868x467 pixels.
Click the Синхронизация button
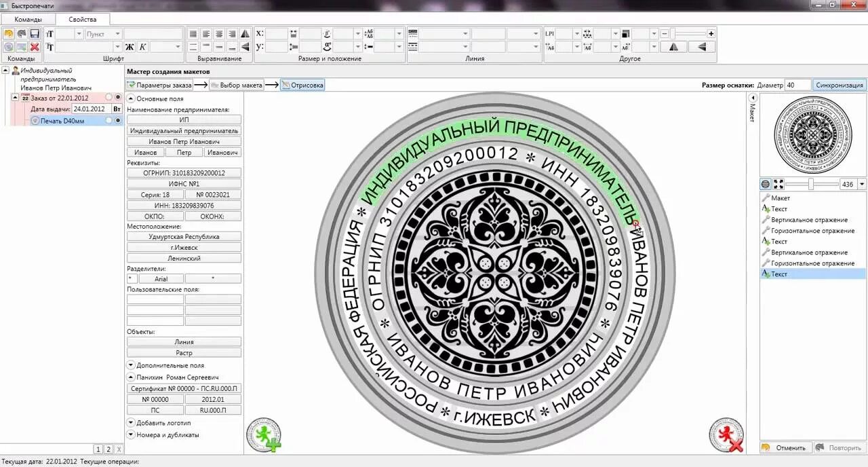pyautogui.click(x=840, y=85)
